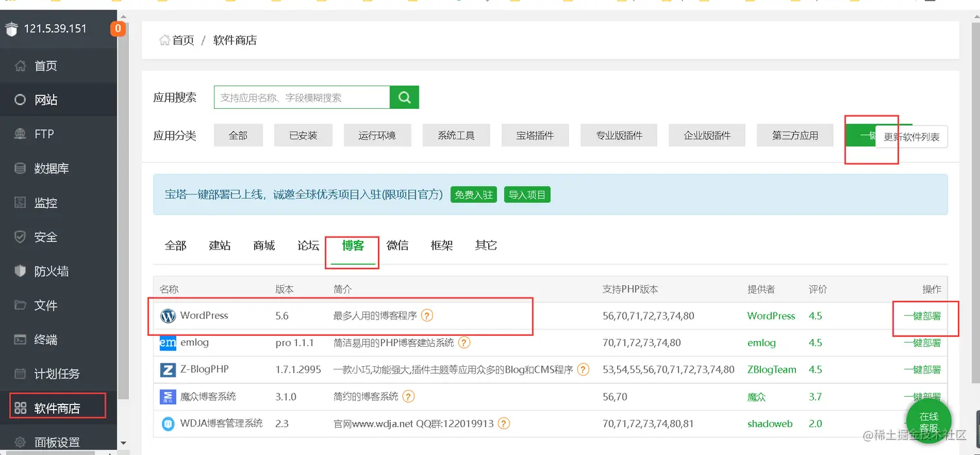Open the 在线客服 chat bubble

pyautogui.click(x=929, y=422)
